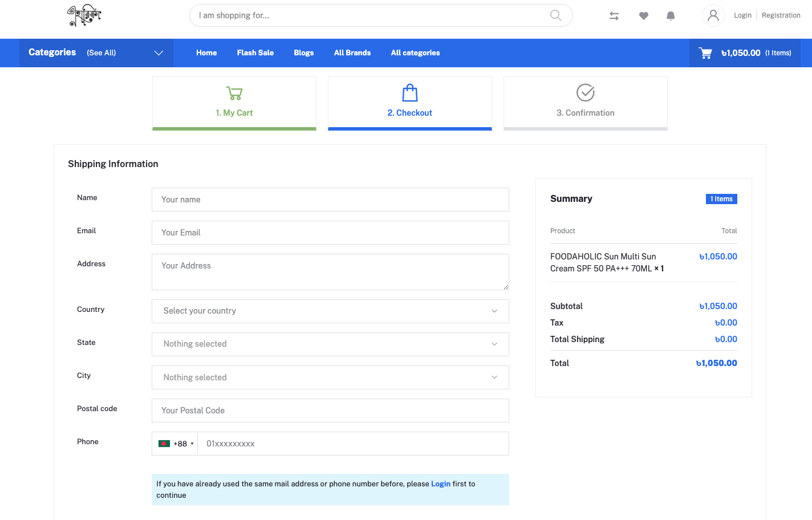812x520 pixels.
Task: Open the State dropdown
Action: (330, 344)
